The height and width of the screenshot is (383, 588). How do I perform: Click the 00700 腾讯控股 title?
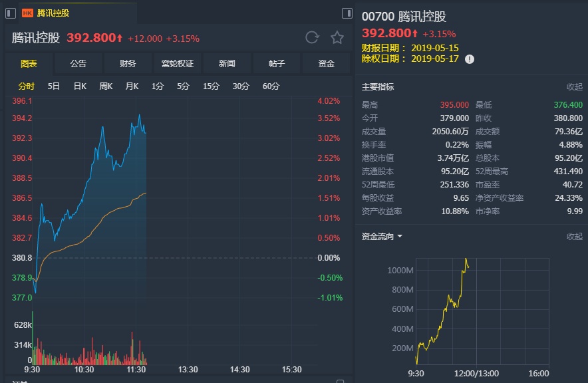(x=404, y=17)
